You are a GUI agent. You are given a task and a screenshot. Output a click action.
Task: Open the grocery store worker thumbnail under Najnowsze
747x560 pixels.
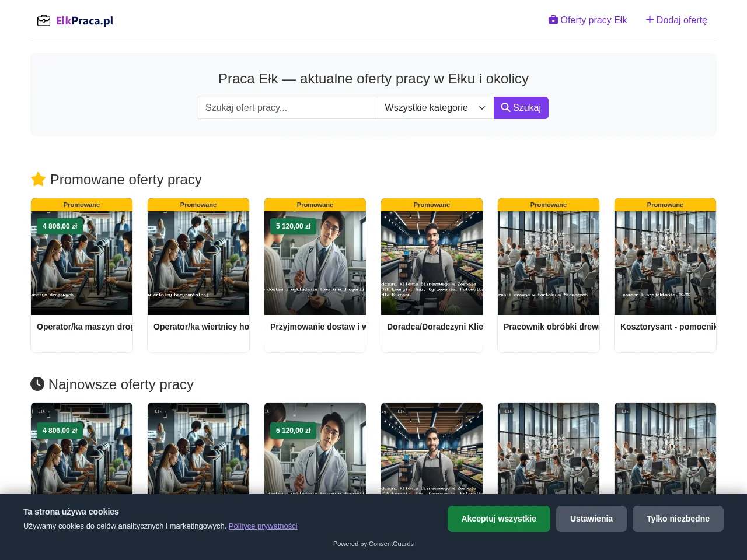[x=432, y=448]
